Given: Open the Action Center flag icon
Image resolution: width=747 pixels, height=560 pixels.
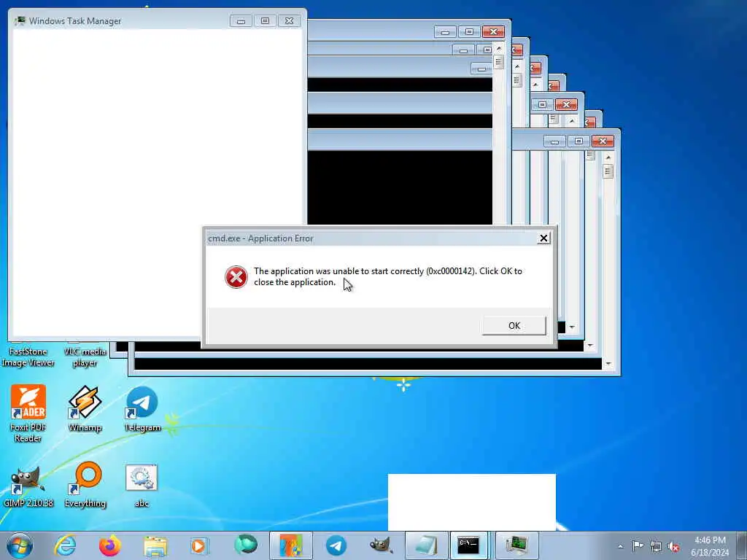Looking at the screenshot, I should 638,545.
